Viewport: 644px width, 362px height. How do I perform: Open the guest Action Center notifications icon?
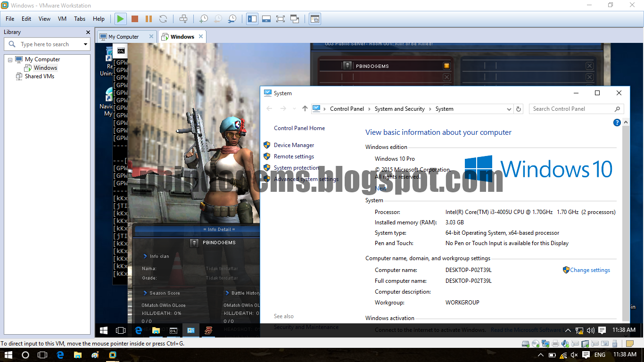(x=602, y=330)
